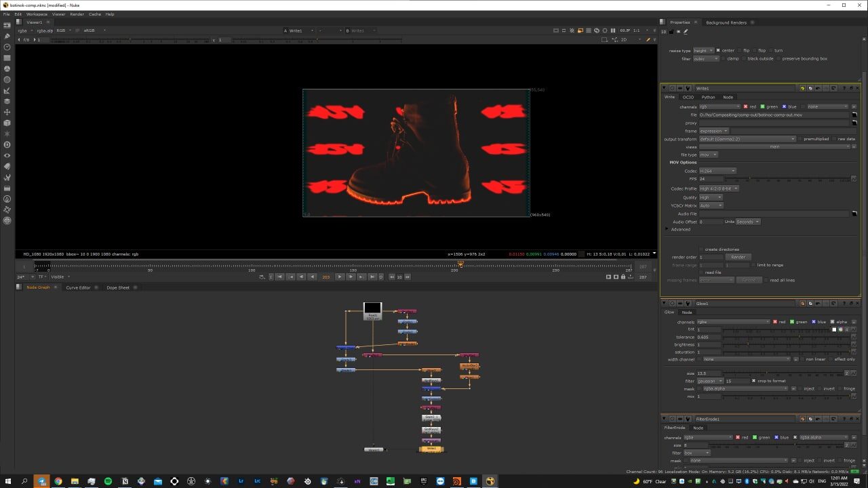Open the Cache menu

point(95,14)
